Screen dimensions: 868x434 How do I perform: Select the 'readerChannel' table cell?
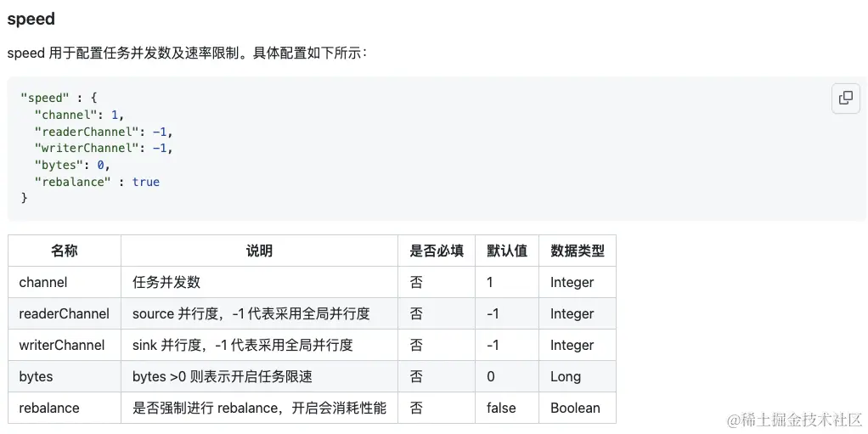(x=65, y=314)
